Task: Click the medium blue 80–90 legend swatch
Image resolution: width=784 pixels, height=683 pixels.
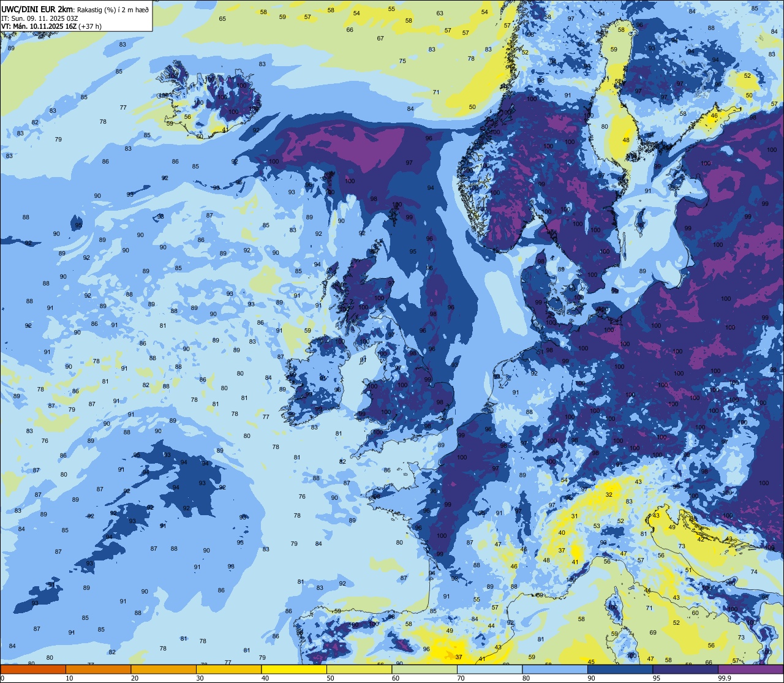Action: click(x=555, y=669)
